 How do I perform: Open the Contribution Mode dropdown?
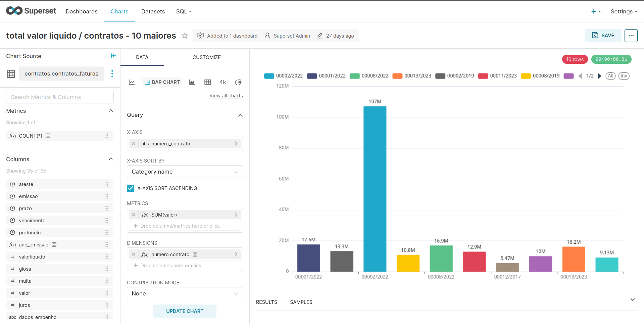pyautogui.click(x=185, y=293)
